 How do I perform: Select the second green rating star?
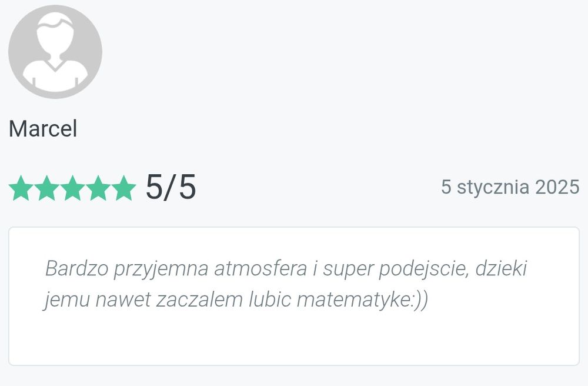[46, 188]
